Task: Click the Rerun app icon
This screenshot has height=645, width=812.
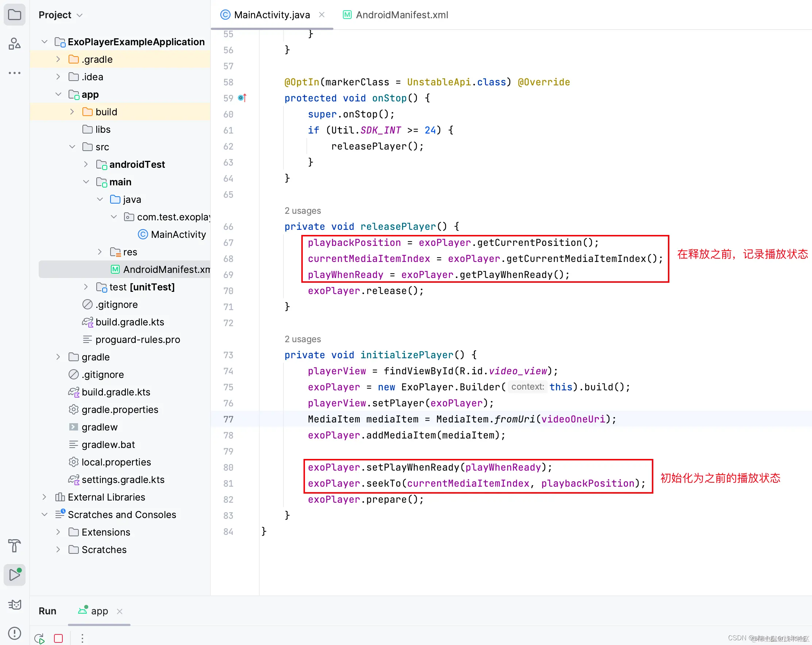Action: point(39,638)
